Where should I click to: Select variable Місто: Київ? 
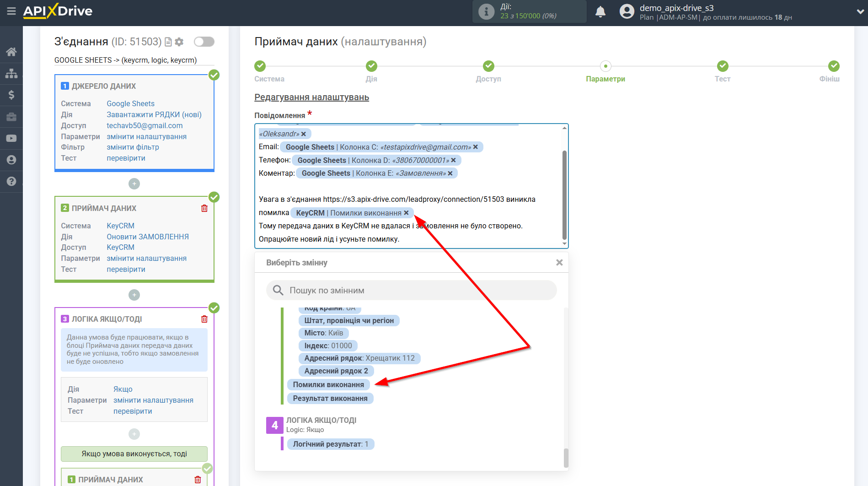click(323, 333)
